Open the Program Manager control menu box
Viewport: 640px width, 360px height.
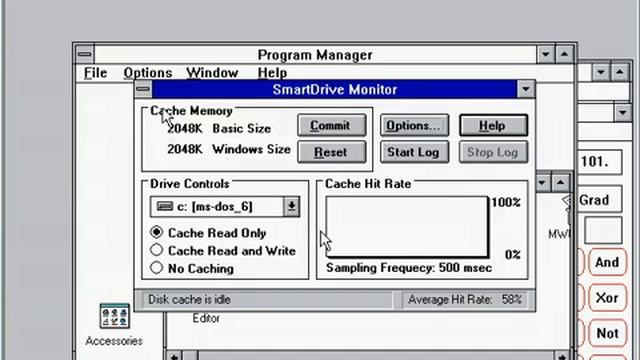pyautogui.click(x=84, y=54)
